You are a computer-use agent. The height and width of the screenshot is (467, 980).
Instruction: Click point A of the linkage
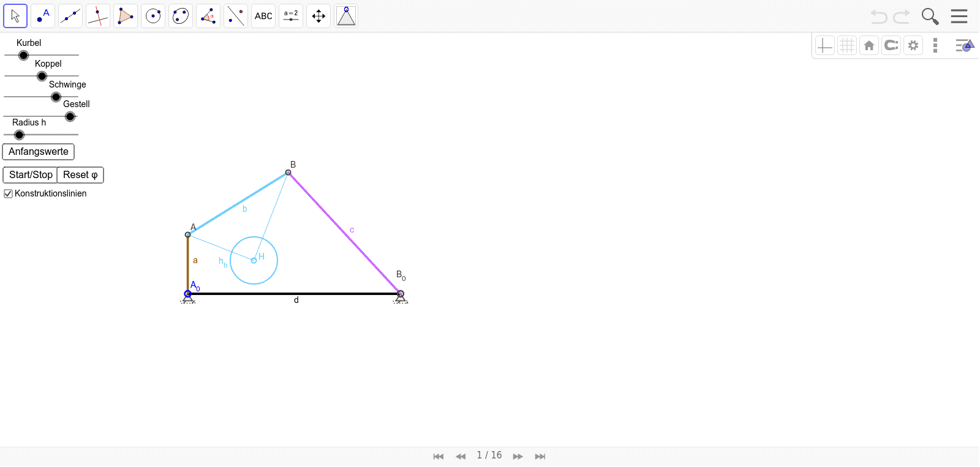pos(188,234)
